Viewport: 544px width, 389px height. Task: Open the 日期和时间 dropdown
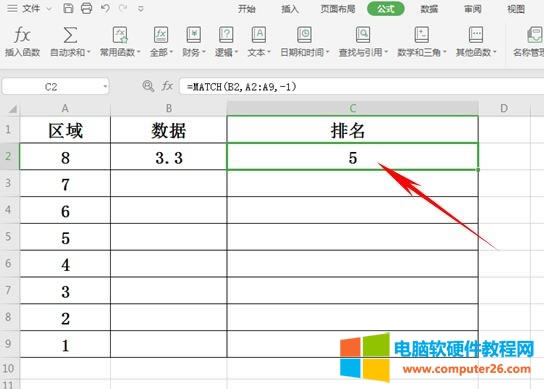328,52
